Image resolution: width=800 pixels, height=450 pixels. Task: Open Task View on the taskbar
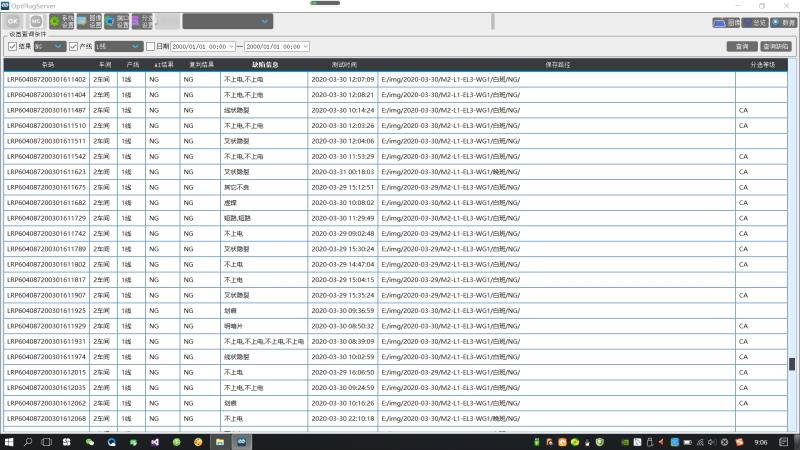(46, 442)
